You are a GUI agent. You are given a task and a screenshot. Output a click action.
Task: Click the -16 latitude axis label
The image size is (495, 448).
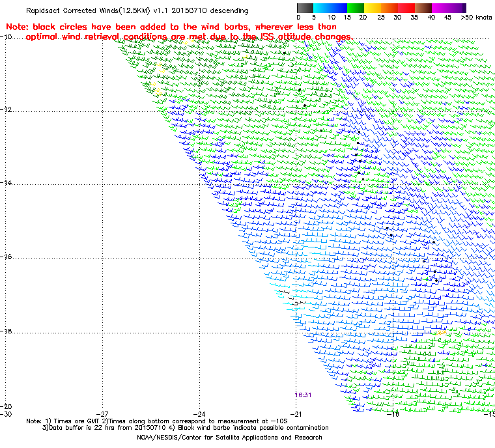point(6,257)
